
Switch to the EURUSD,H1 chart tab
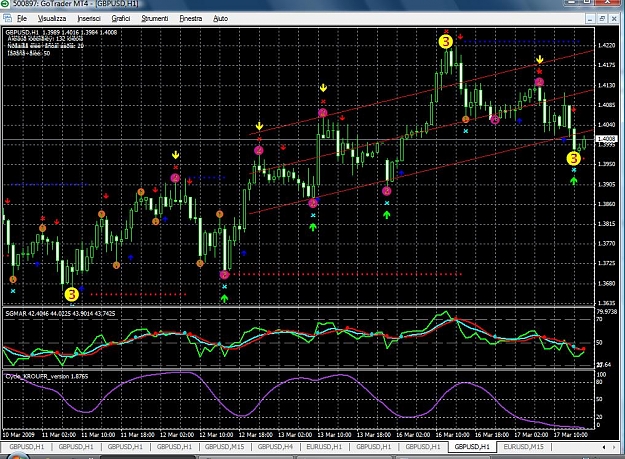(324, 447)
